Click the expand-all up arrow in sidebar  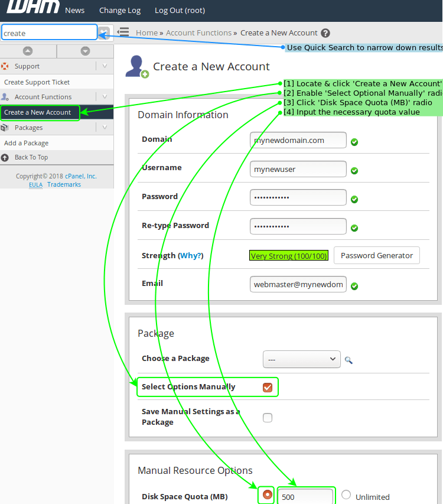coord(28,51)
